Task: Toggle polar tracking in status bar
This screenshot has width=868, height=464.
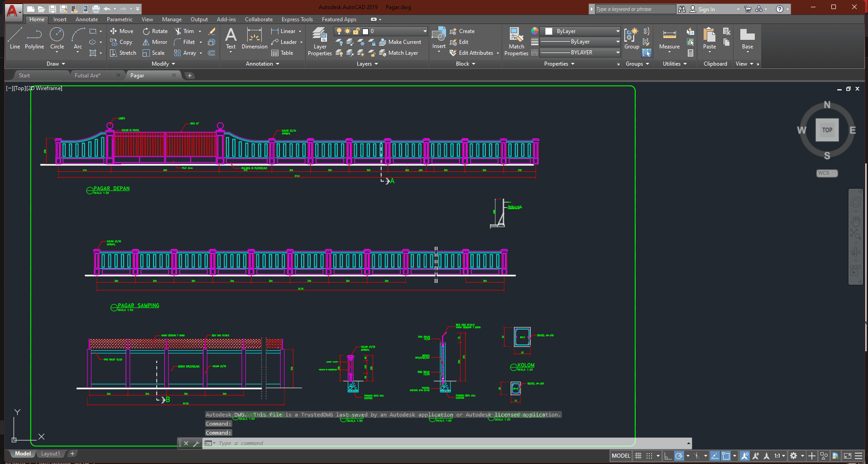Action: pyautogui.click(x=679, y=456)
